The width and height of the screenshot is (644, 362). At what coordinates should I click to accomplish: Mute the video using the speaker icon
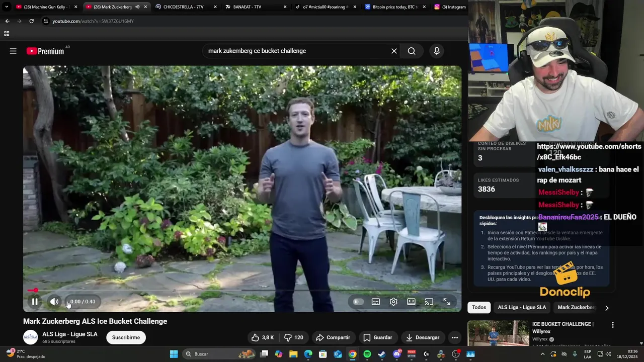(x=54, y=302)
